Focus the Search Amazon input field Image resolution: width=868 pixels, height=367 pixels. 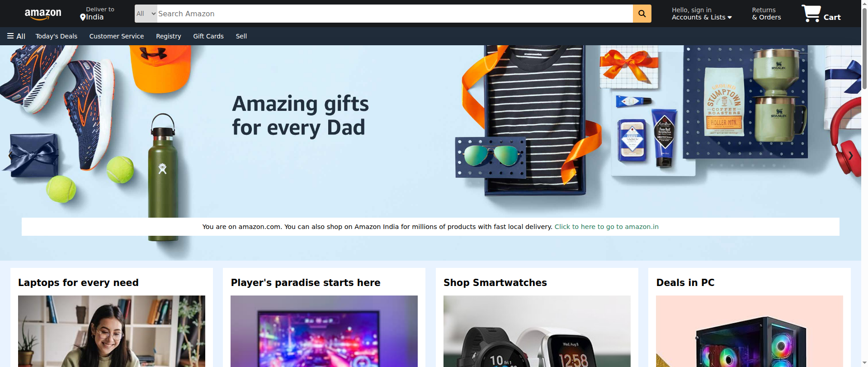point(395,14)
